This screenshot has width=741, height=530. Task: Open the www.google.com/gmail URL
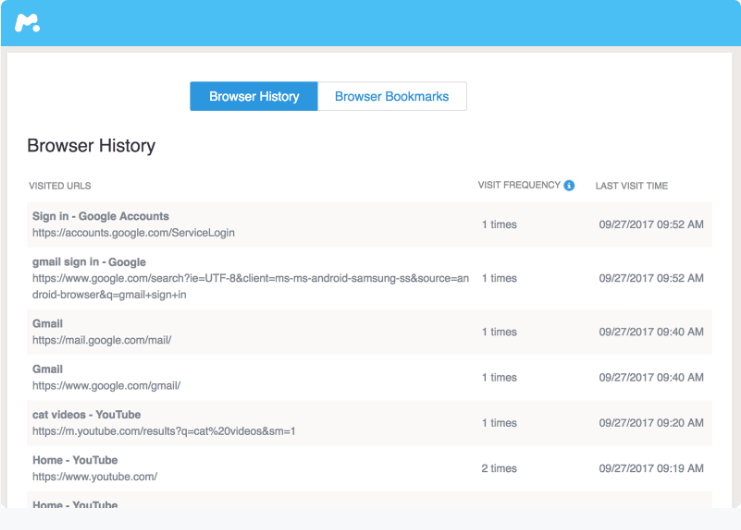(106, 385)
